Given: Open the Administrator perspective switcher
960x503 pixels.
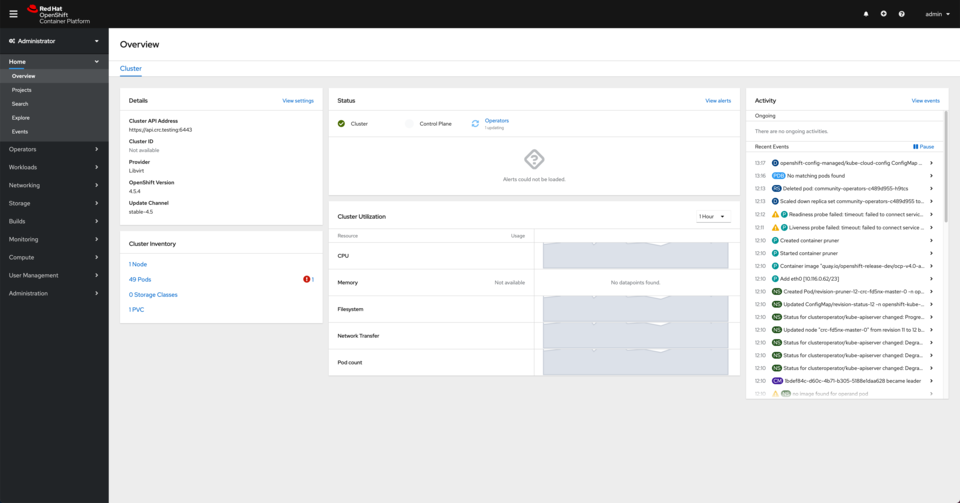Looking at the screenshot, I should (x=54, y=41).
